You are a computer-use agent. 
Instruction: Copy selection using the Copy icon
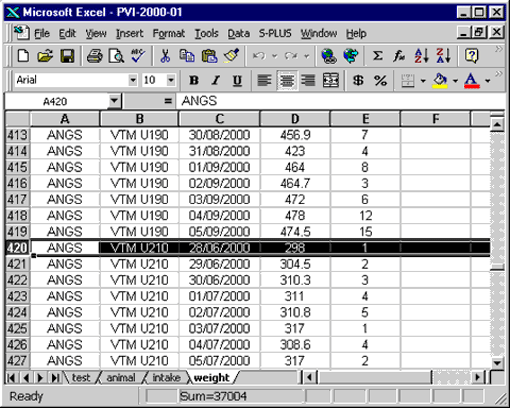coord(187,56)
